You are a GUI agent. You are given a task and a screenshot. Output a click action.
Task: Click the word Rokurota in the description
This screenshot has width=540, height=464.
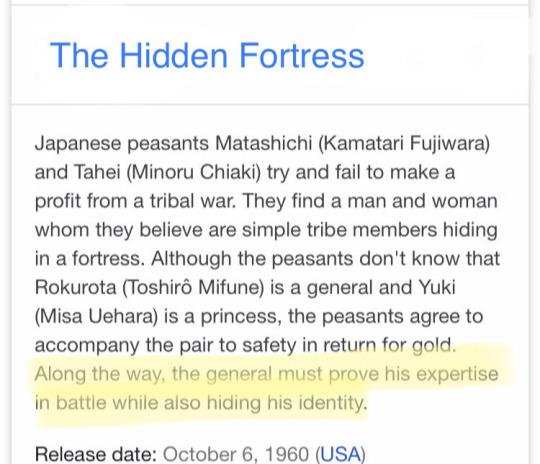[x=75, y=287]
